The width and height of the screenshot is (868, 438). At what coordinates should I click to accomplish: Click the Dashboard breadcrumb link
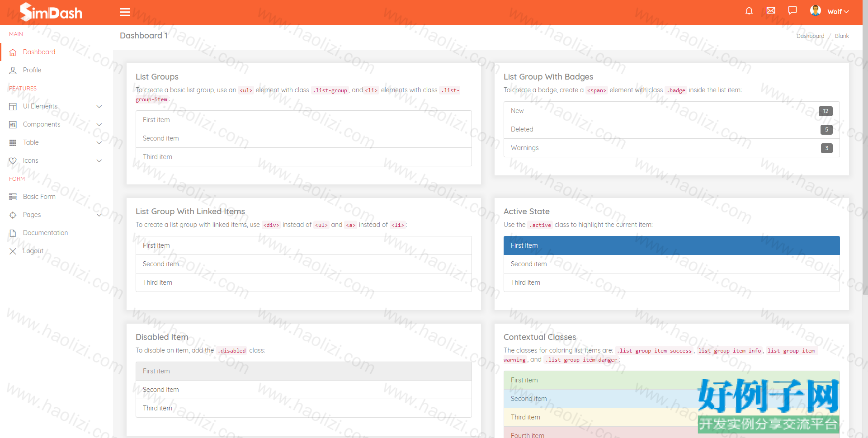tap(810, 36)
